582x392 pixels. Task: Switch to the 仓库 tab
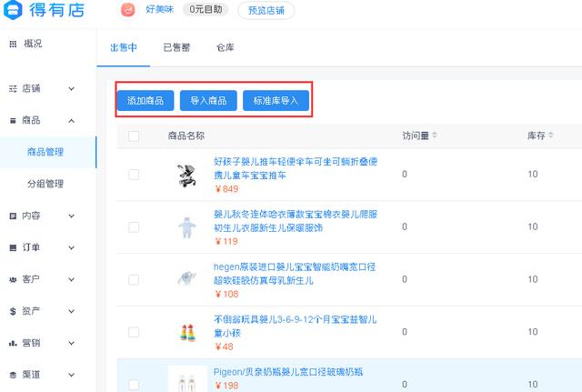[x=226, y=47]
